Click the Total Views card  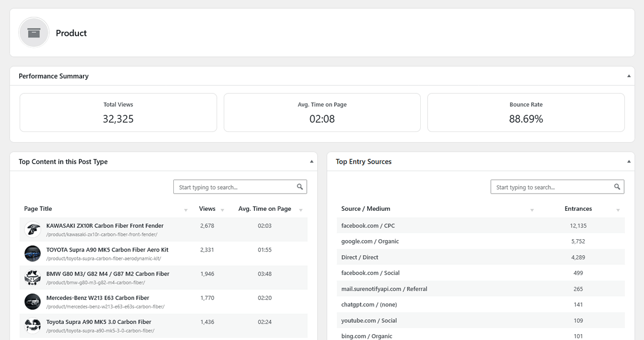(118, 113)
